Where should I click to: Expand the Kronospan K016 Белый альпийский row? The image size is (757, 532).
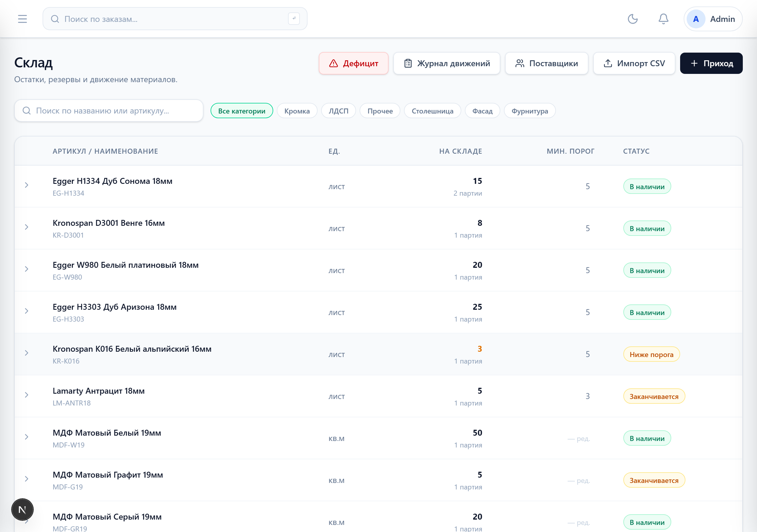(x=26, y=353)
